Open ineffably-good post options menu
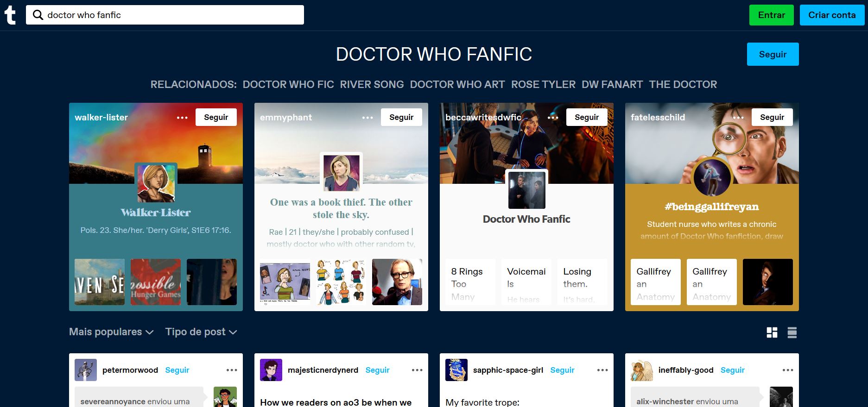The image size is (868, 407). [788, 370]
